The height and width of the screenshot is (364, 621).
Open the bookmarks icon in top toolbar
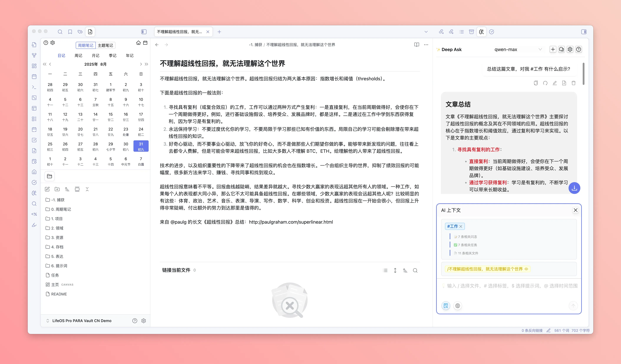pos(70,32)
